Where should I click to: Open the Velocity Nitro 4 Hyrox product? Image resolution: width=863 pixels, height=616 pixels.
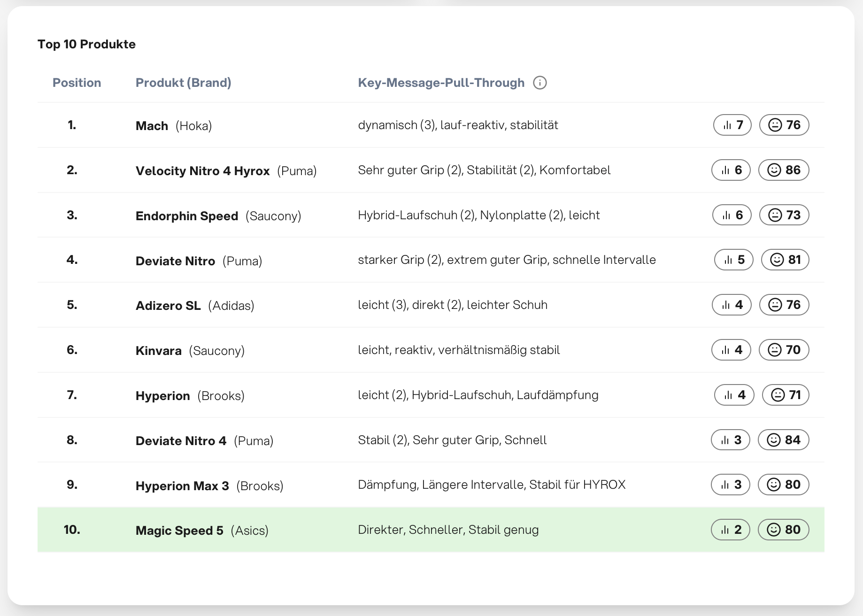[x=203, y=171]
